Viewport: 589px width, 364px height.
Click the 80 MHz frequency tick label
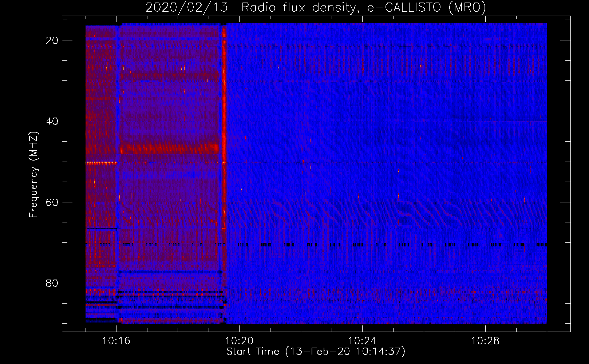pos(52,283)
